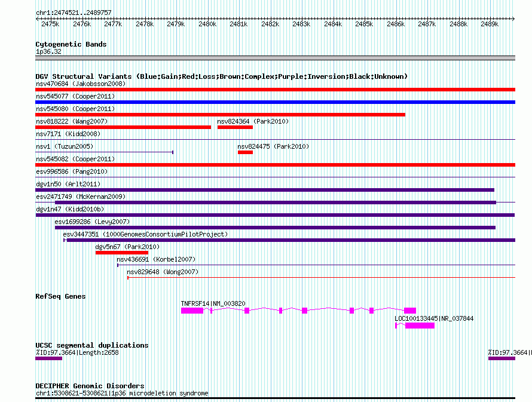The width and height of the screenshot is (532, 402).
Task: Click the nsv545082 (Cooper2011) red bar
Action: (275, 165)
